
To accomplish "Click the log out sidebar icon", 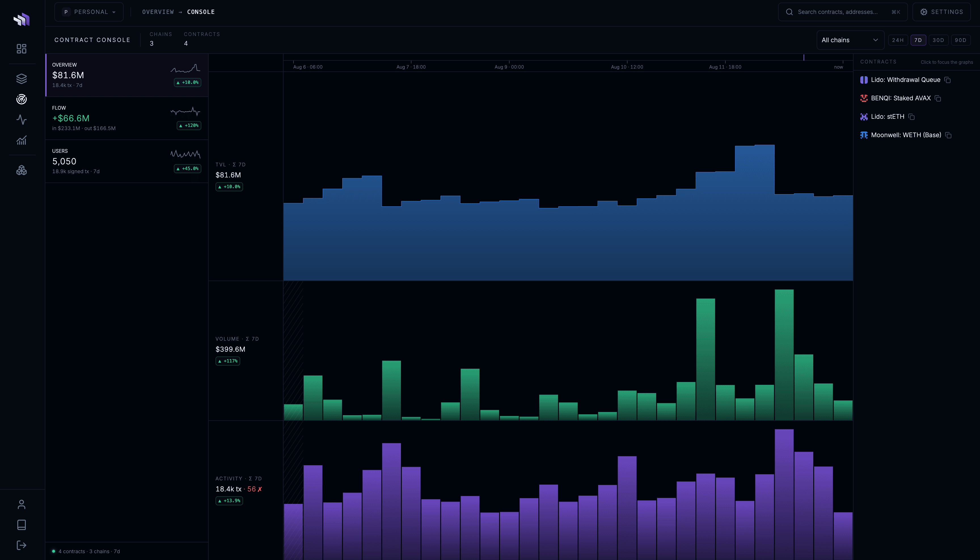I will point(22,545).
